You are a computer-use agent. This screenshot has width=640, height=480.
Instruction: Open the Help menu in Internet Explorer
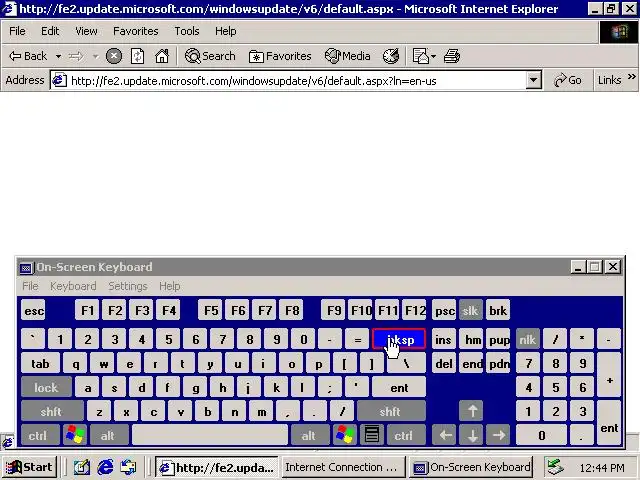pyautogui.click(x=226, y=31)
